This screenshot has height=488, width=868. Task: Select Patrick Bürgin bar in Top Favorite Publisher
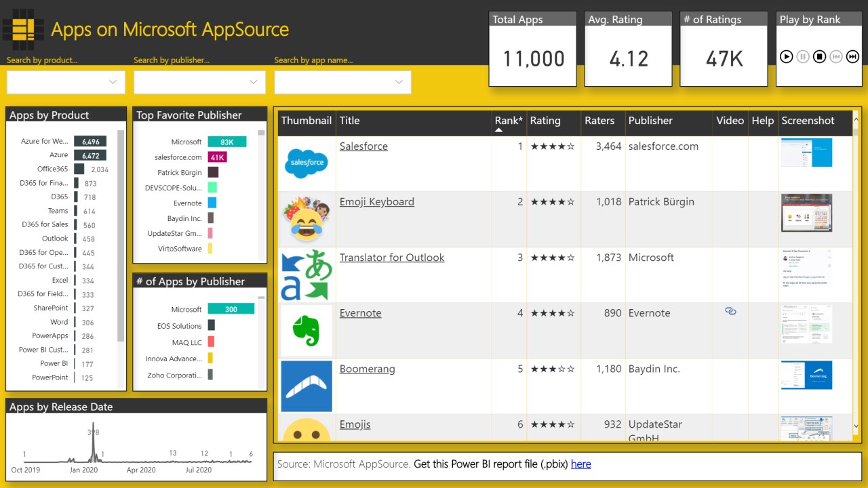tap(213, 172)
